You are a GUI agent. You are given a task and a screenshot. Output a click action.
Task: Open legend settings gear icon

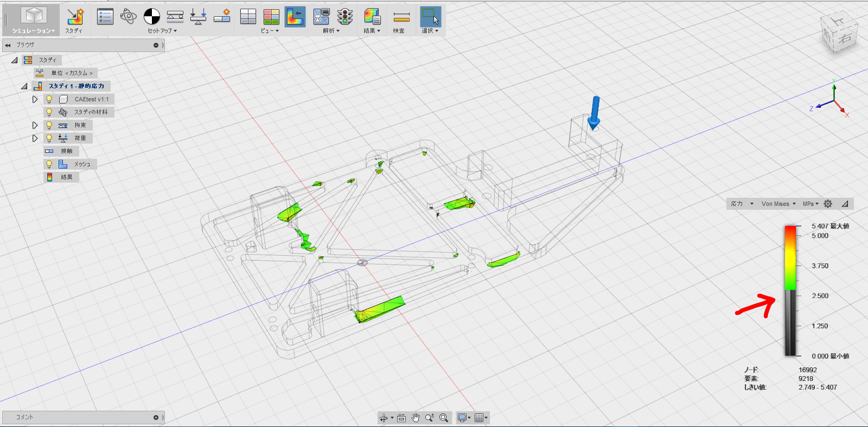828,204
